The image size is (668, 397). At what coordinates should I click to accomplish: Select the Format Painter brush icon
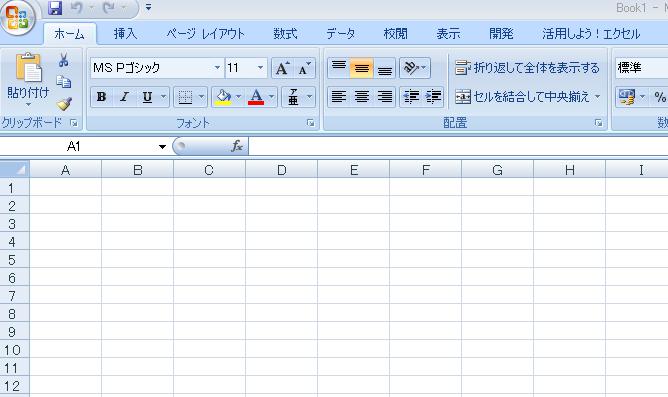pos(64,104)
